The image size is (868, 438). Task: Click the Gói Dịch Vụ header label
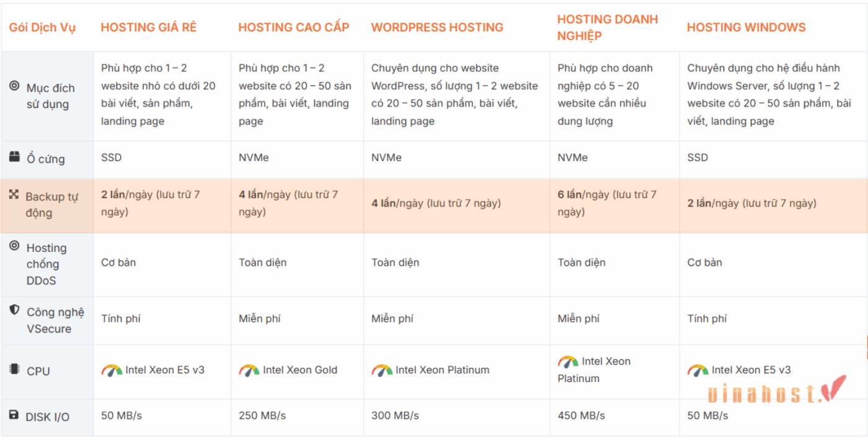tap(42, 28)
